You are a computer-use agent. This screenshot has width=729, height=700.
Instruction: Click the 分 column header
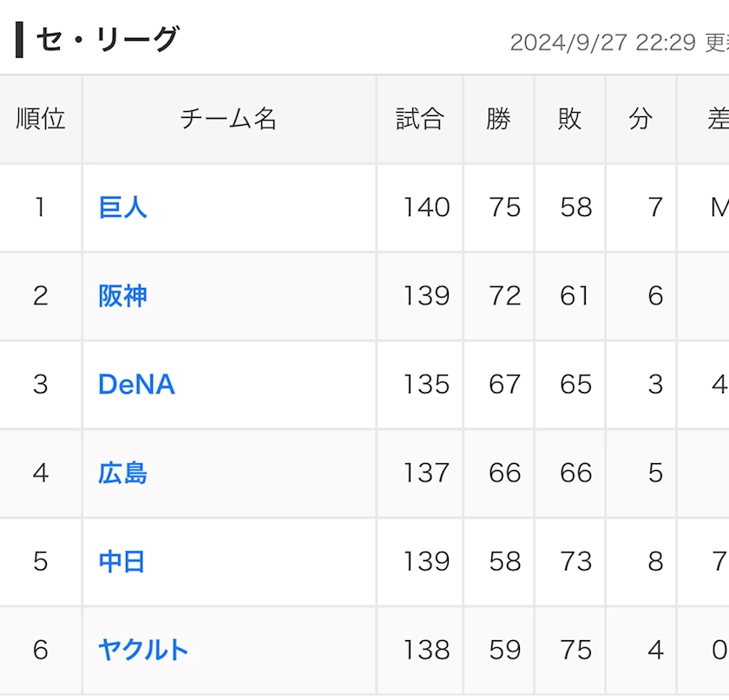640,119
